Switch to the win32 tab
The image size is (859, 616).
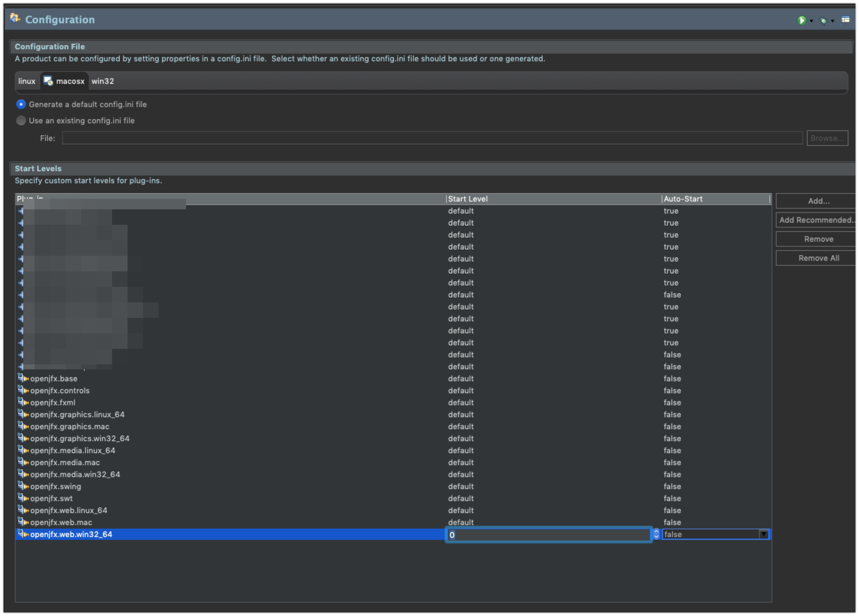pos(103,81)
